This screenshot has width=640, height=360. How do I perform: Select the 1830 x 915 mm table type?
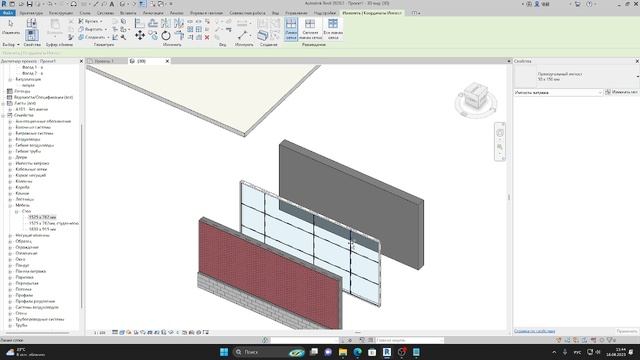42,229
